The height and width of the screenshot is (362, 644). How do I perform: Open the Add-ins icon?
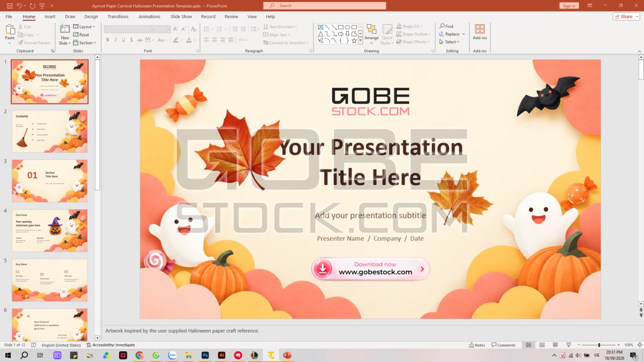[x=480, y=29]
